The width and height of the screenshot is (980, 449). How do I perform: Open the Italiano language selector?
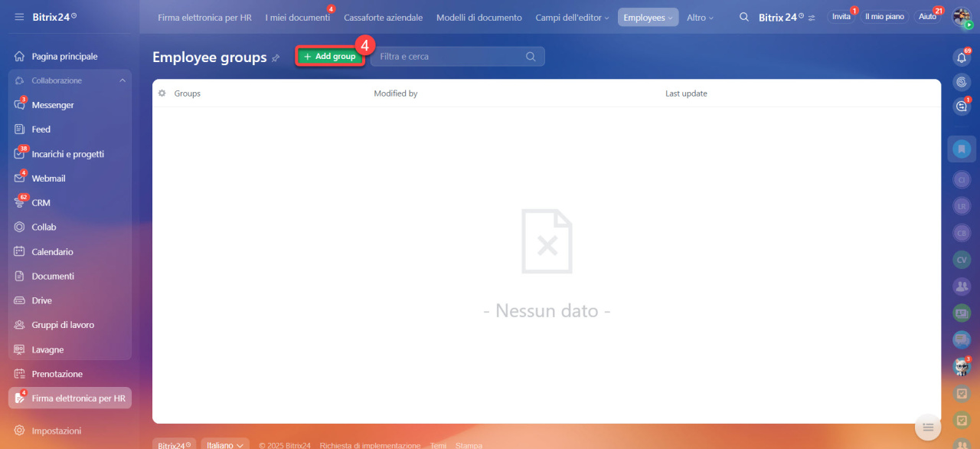224,445
